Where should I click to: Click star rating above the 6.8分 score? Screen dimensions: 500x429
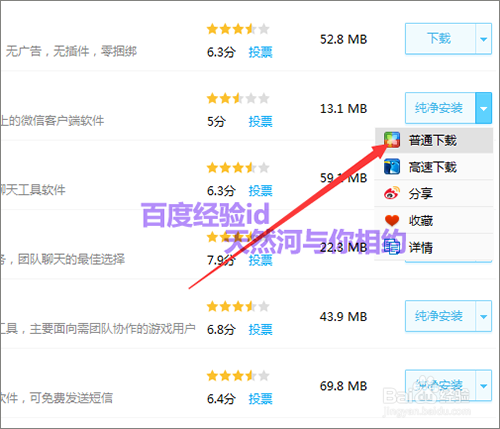click(238, 306)
